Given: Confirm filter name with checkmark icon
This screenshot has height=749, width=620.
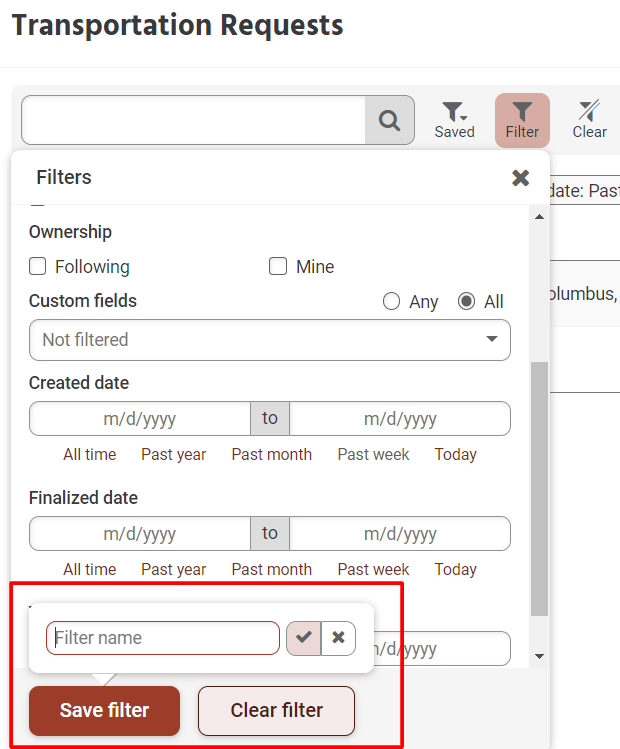Looking at the screenshot, I should [x=304, y=638].
